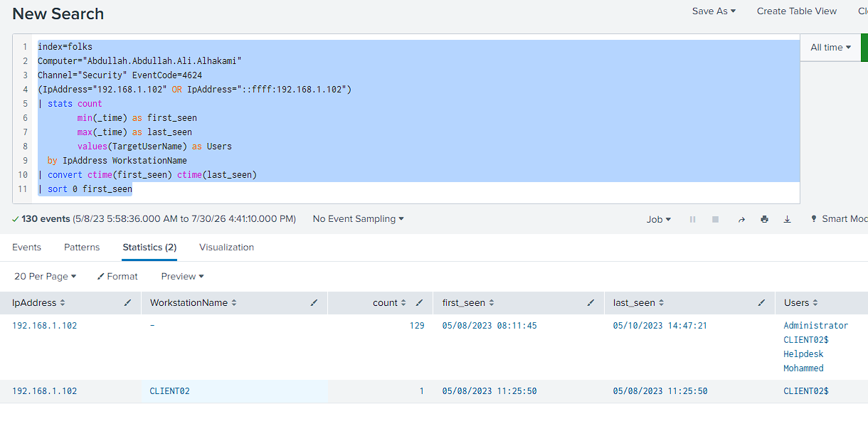The height and width of the screenshot is (441, 868).
Task: Sort by WorkstationName column arrows
Action: click(x=234, y=303)
